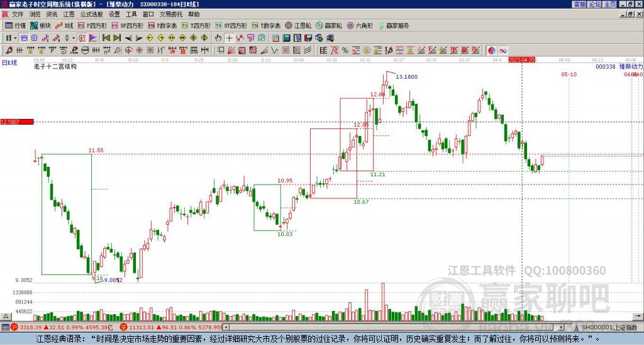The width and height of the screenshot is (644, 345).
Task: Click the 金 circle coin icon
Action: pos(367,50)
